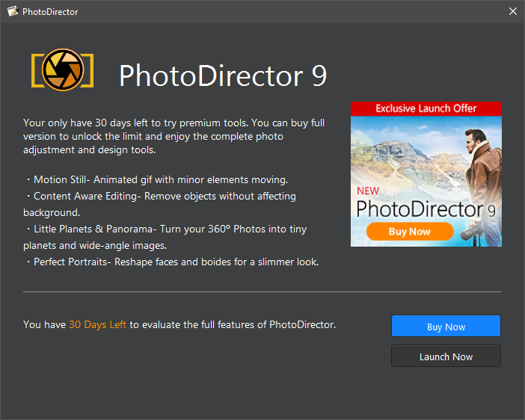Click the PhotoDirector aperture logo
525x420 pixels.
(x=63, y=70)
